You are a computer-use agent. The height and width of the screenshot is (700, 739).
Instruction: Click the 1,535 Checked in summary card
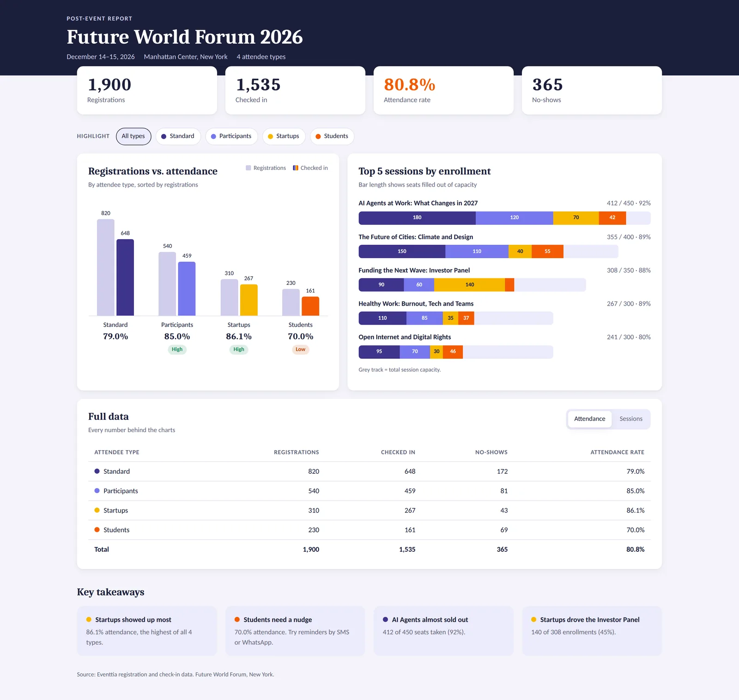(295, 91)
